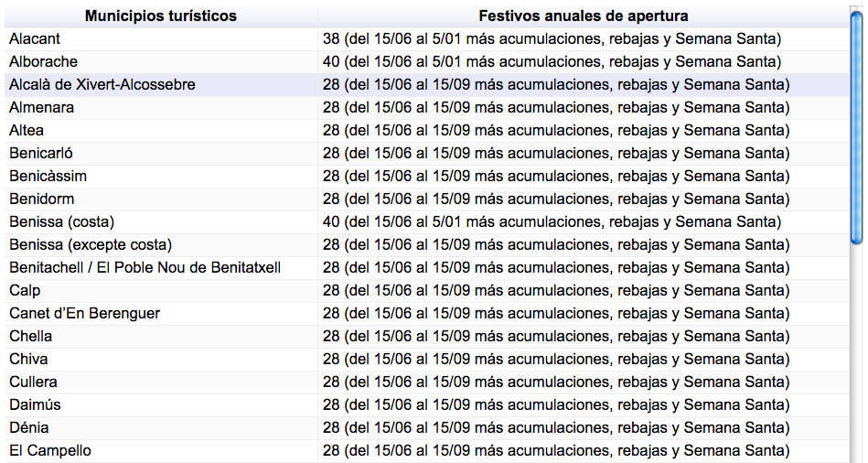Click the highlighted Alcalà de Xivert-Alcossebre row
868x463 pixels.
tap(102, 84)
